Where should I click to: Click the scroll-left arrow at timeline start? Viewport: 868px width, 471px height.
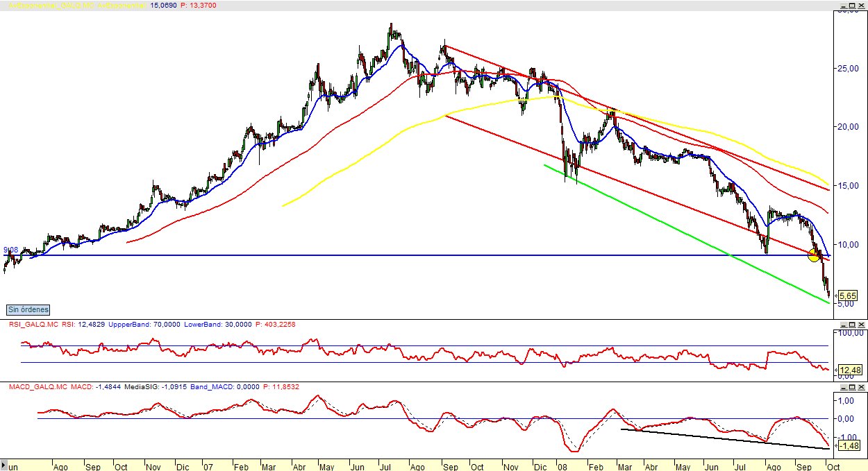3,465
